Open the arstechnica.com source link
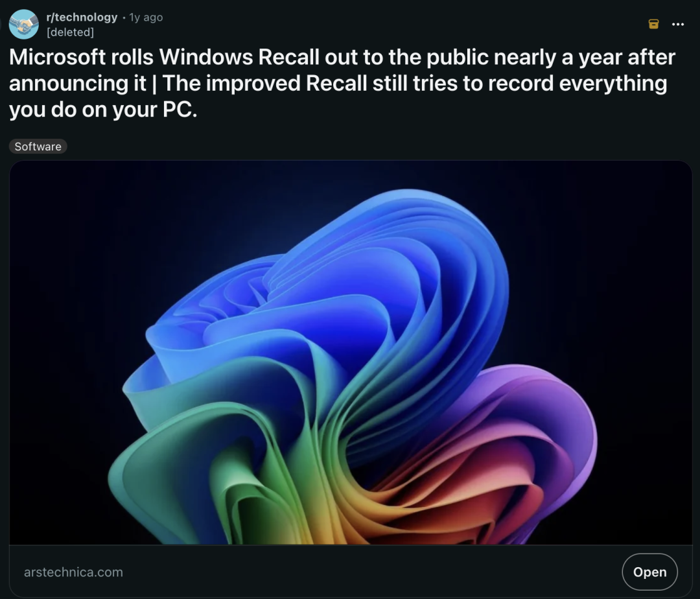 pyautogui.click(x=73, y=572)
